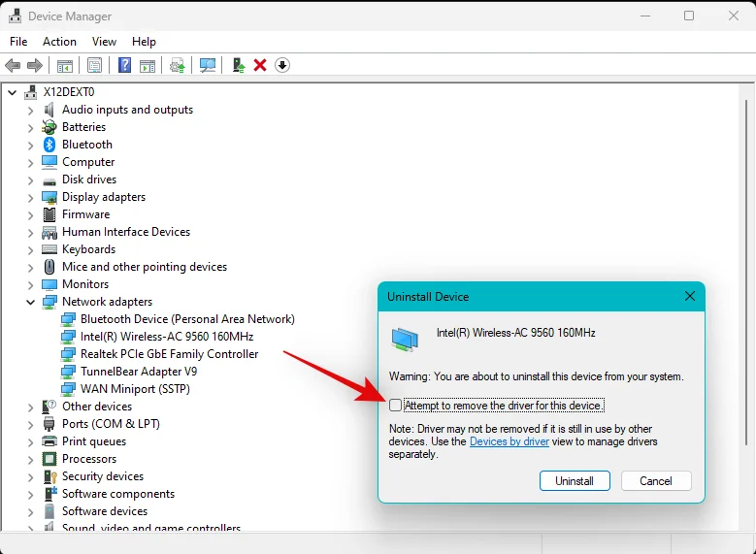This screenshot has height=554, width=756.
Task: Expand the Other devices category
Action: (30, 407)
